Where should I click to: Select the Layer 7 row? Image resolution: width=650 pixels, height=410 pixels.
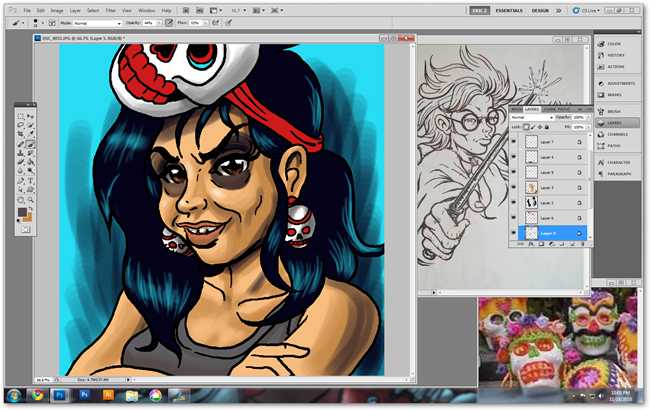551,142
